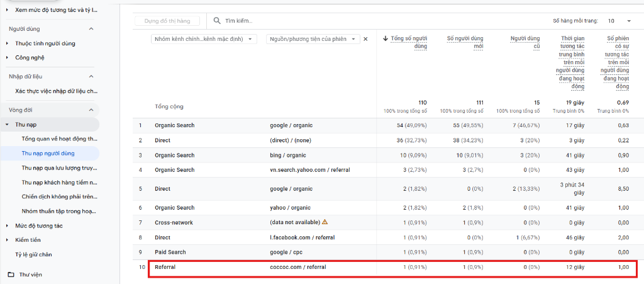The width and height of the screenshot is (644, 284).
Task: Click the Paid Search row label
Action: pyautogui.click(x=170, y=252)
